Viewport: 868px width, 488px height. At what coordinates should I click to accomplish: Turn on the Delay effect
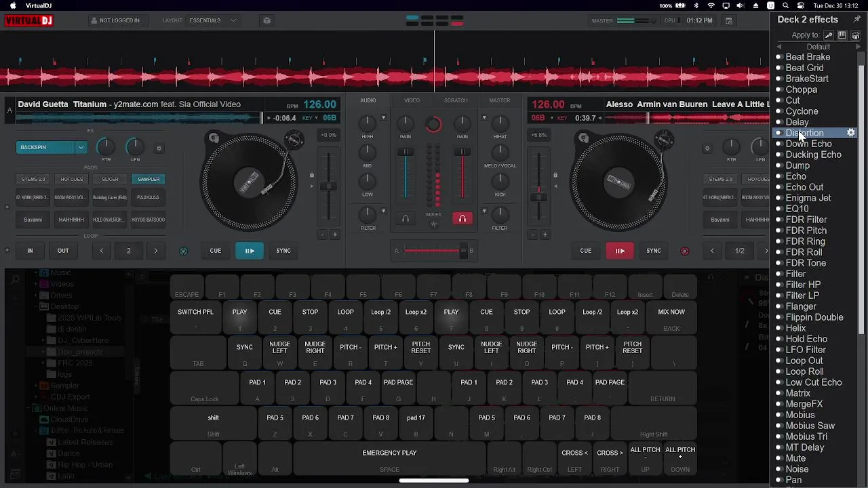pyautogui.click(x=778, y=122)
